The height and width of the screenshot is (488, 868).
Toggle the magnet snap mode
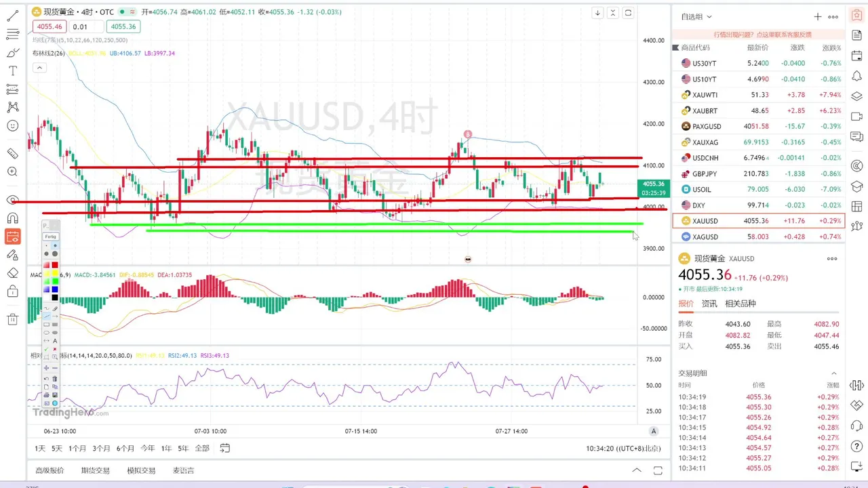pyautogui.click(x=12, y=218)
